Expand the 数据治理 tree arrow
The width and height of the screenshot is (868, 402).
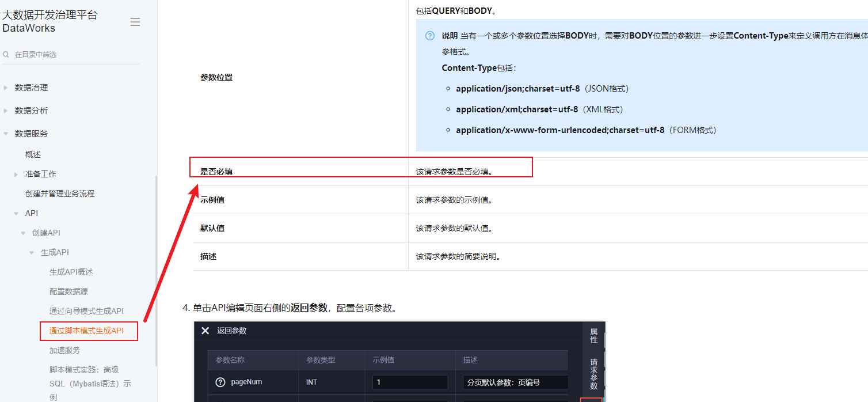pyautogui.click(x=6, y=88)
